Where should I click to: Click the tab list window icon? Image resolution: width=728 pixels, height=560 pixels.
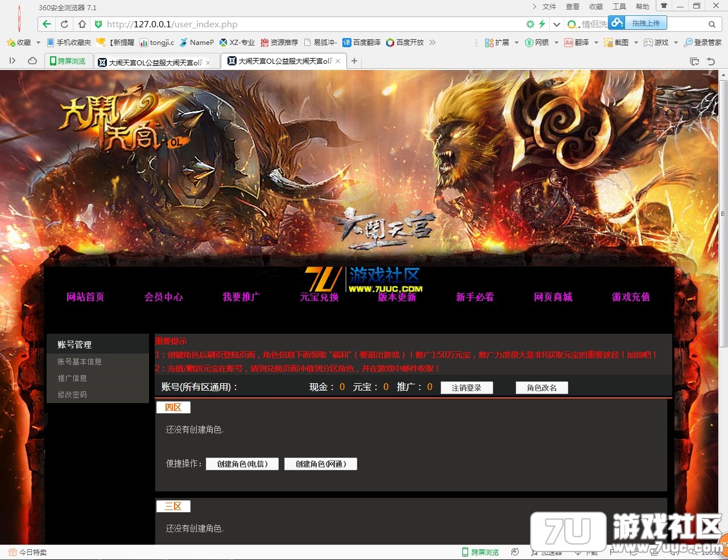(x=694, y=61)
